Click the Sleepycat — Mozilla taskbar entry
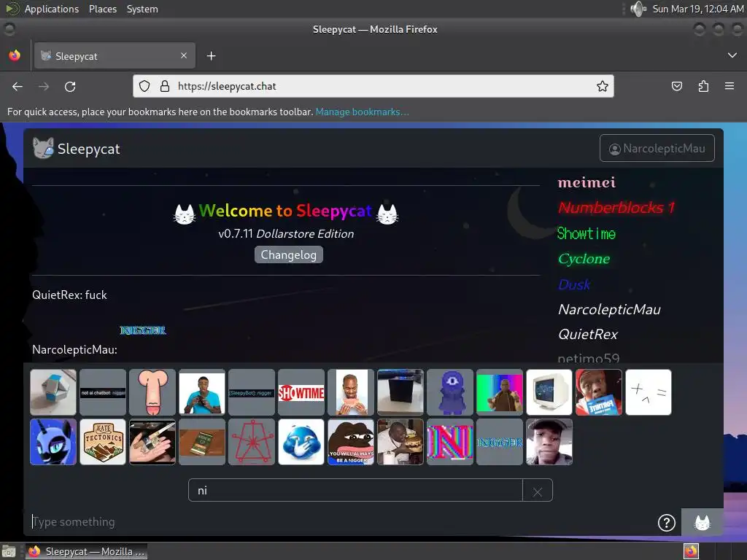Image resolution: width=747 pixels, height=560 pixels. [86, 551]
